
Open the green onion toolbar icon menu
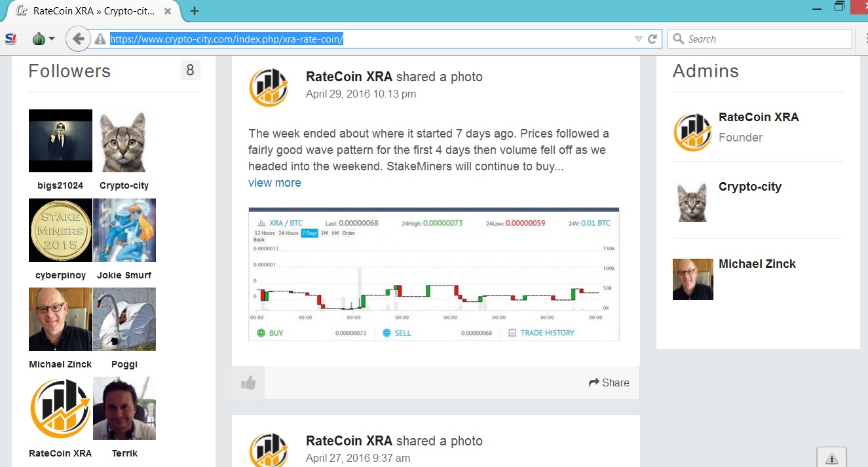coord(43,39)
